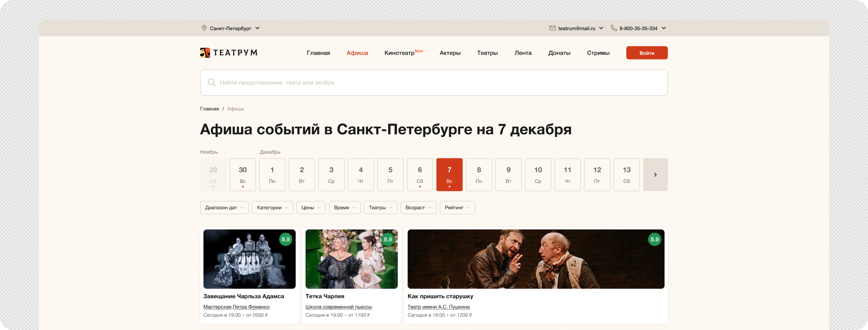Click the 8.9 rating badge on Тетка Чарлея
This screenshot has width=868, height=330.
point(387,239)
